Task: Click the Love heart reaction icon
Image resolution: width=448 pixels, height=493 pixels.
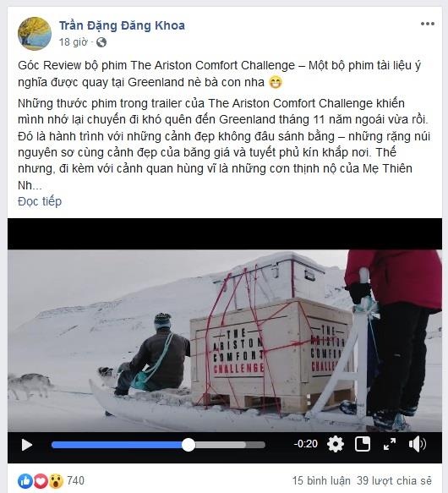Action: pyautogui.click(x=41, y=480)
